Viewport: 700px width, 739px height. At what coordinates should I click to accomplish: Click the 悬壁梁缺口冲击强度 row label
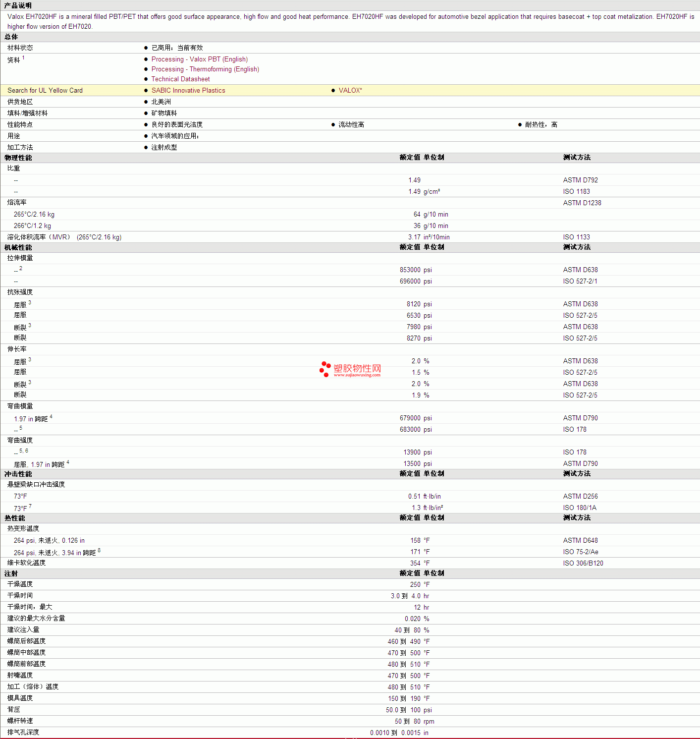pyautogui.click(x=36, y=484)
